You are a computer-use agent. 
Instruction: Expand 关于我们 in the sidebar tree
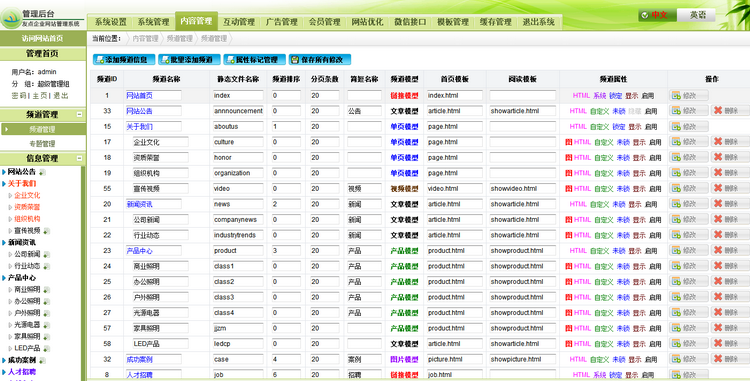(x=4, y=184)
